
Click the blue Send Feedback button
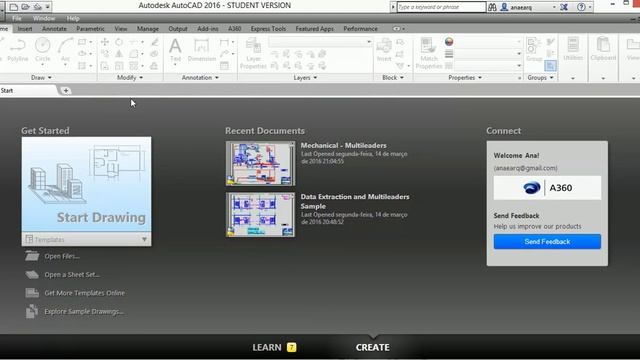point(547,242)
